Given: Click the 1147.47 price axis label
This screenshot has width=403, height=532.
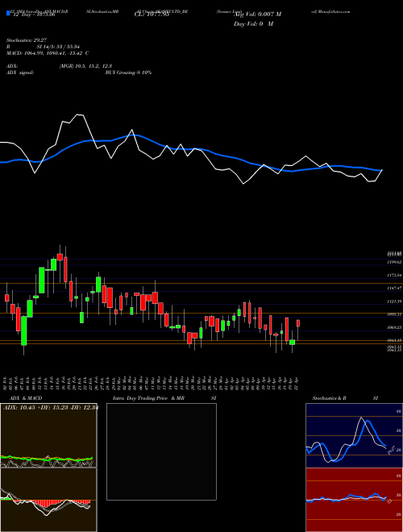Looking at the screenshot, I should [x=394, y=288].
